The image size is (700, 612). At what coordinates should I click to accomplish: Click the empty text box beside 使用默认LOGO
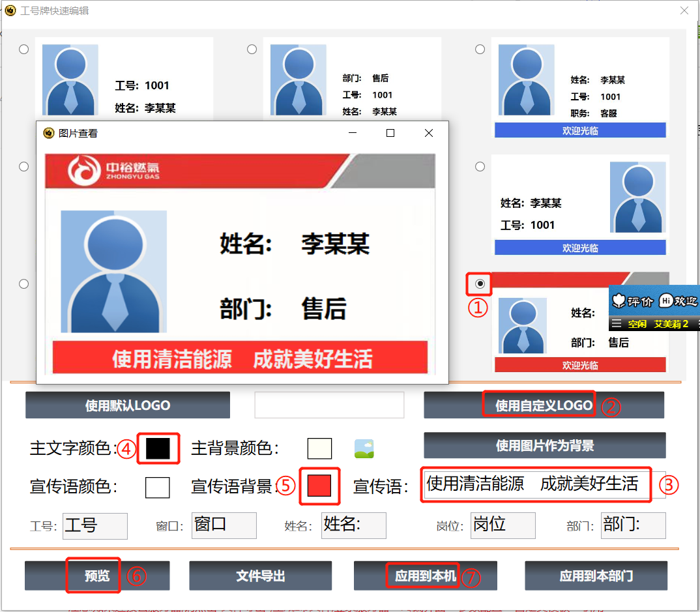(x=329, y=405)
